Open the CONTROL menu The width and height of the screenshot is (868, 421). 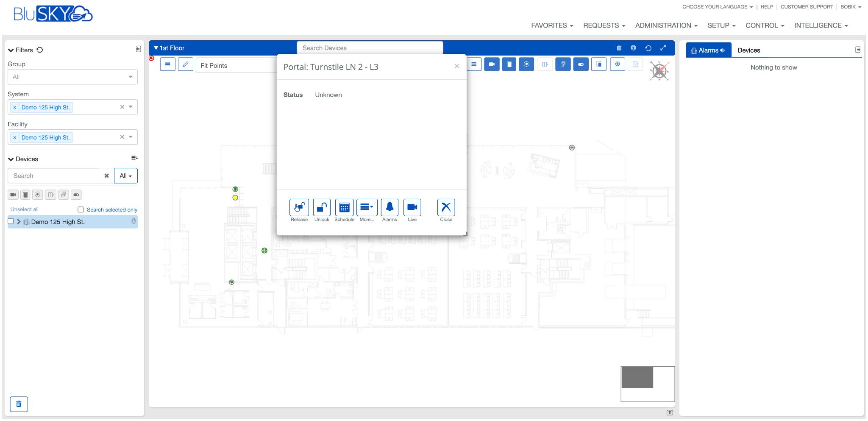[x=765, y=25]
